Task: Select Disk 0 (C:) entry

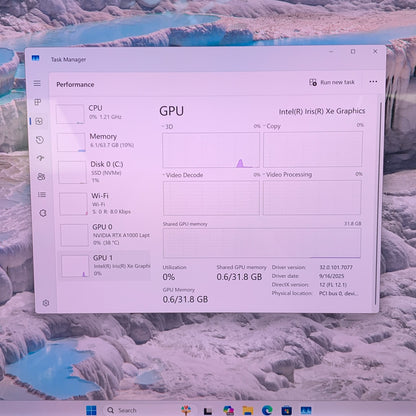Action: 105,172
